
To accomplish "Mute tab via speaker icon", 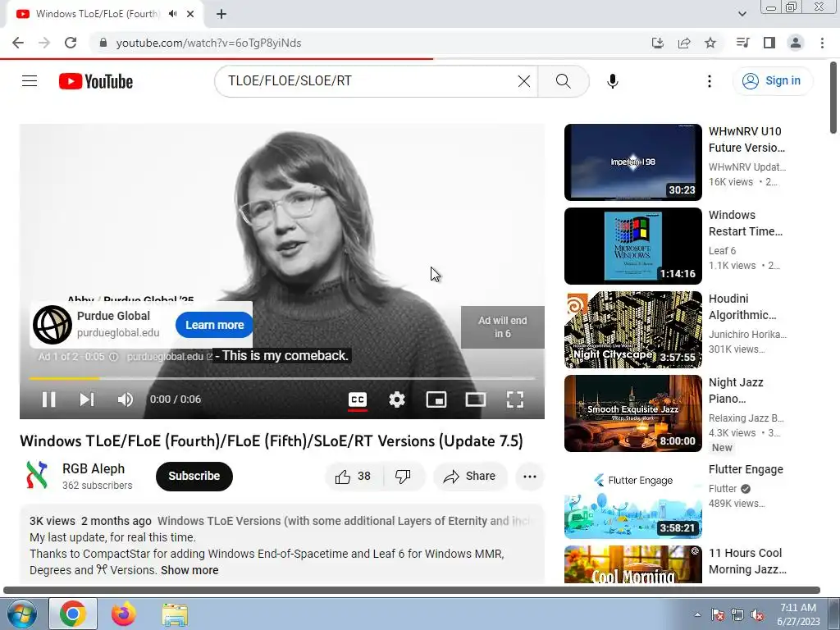I will pyautogui.click(x=172, y=14).
